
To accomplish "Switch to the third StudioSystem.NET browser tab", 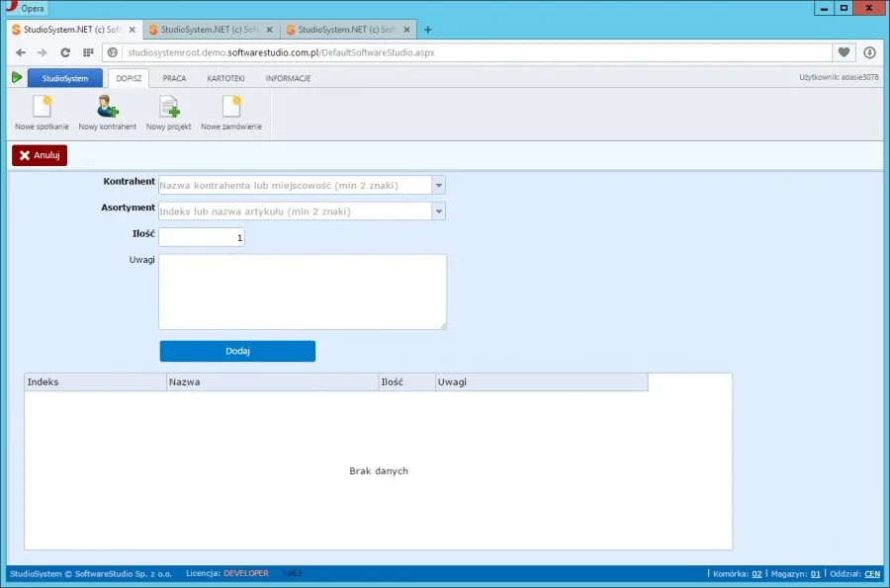I will tap(347, 30).
